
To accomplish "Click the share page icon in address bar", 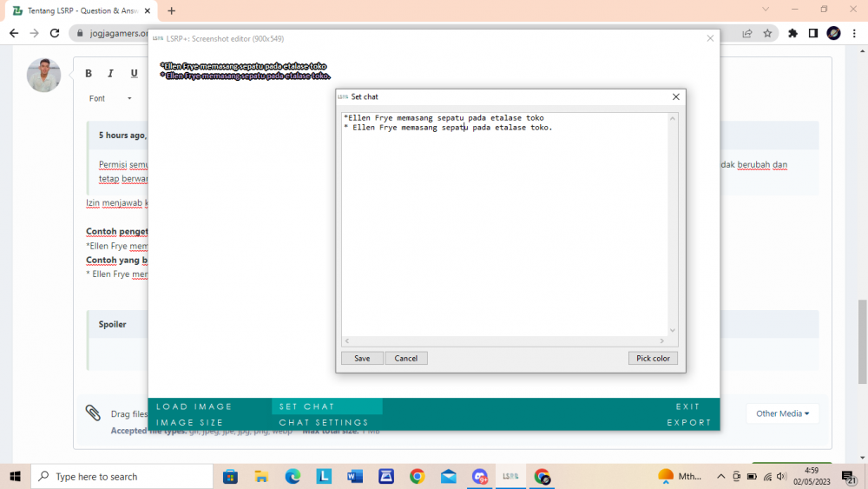I will pyautogui.click(x=747, y=33).
